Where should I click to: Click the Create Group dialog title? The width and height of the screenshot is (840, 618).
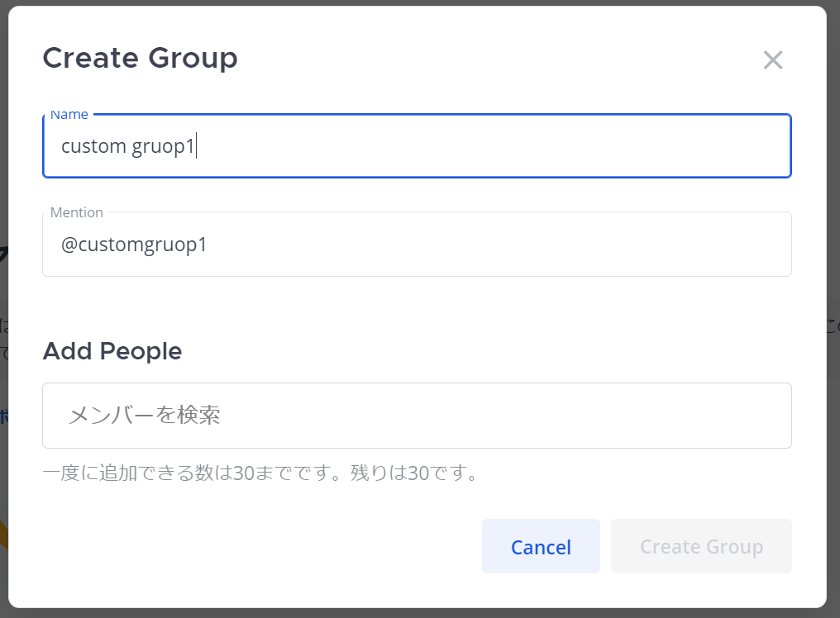pyautogui.click(x=140, y=58)
